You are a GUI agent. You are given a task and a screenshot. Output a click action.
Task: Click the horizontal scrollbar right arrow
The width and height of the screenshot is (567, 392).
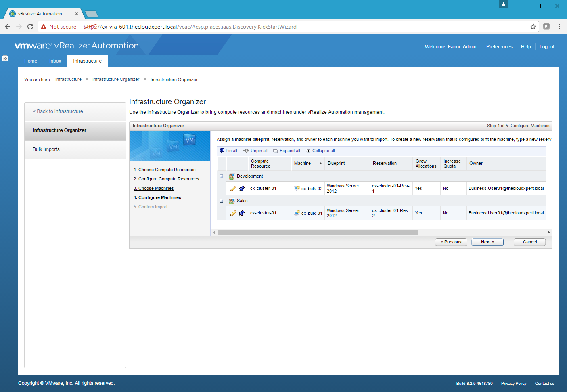click(548, 232)
